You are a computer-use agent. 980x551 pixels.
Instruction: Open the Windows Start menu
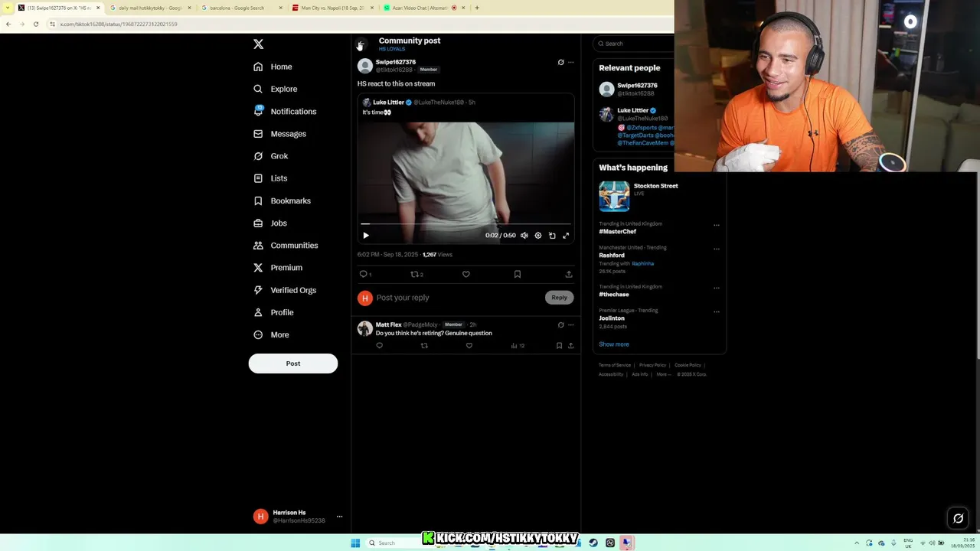coord(355,543)
